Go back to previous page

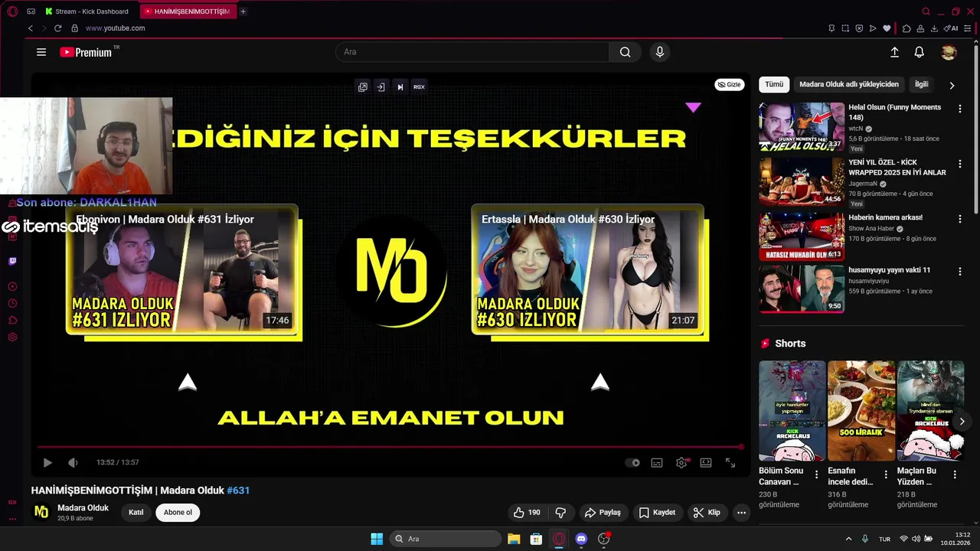pyautogui.click(x=31, y=28)
